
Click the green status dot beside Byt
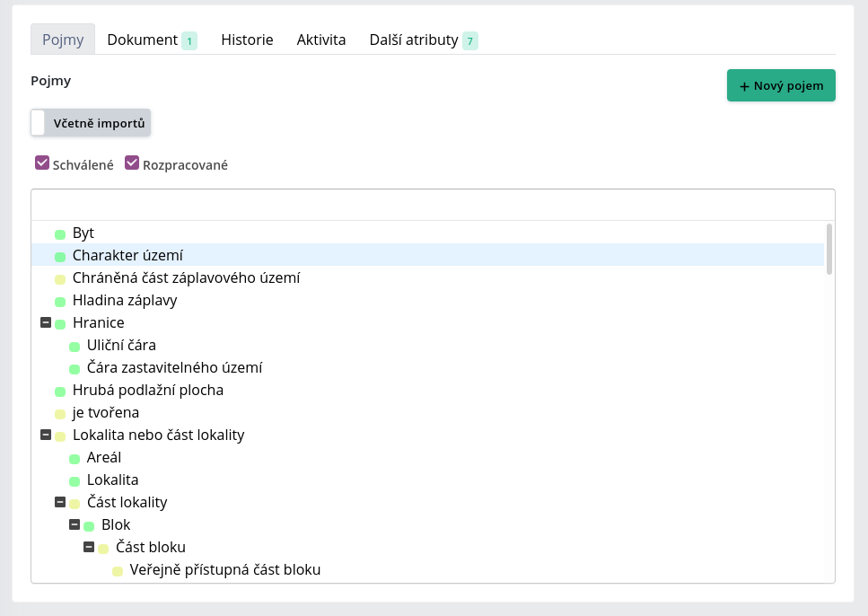pyautogui.click(x=60, y=234)
